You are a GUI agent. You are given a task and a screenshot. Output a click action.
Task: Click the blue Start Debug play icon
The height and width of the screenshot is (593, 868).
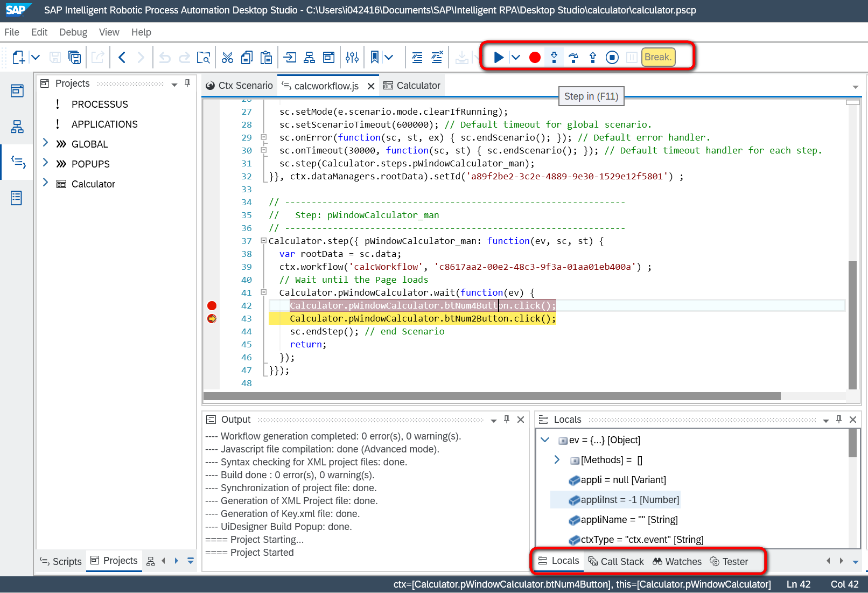[499, 57]
